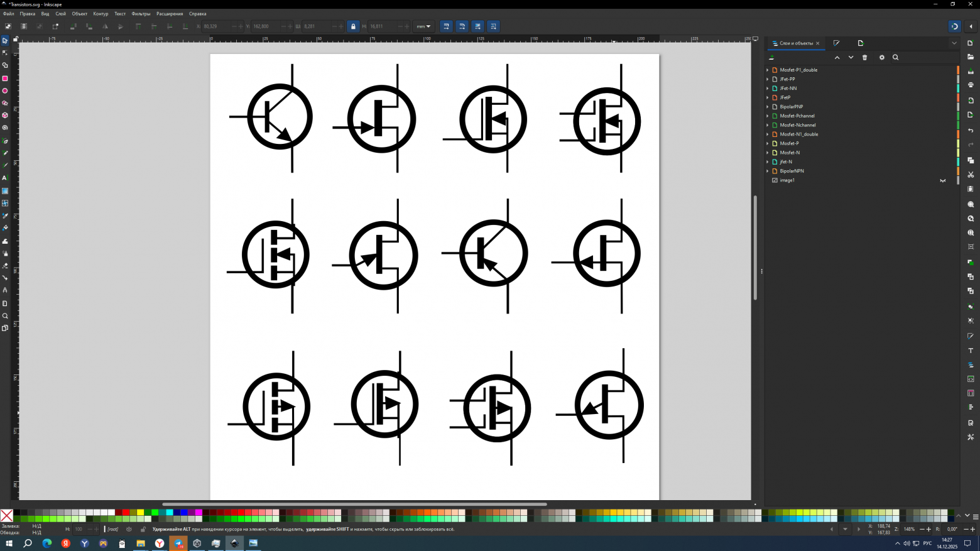Open the mm units dropdown
This screenshot has height=551, width=980.
click(424, 26)
